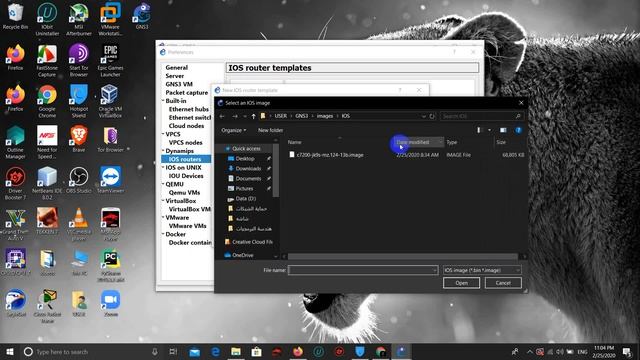Select General in Preferences sidebar
Screen dimensions: 640x360
176,68
